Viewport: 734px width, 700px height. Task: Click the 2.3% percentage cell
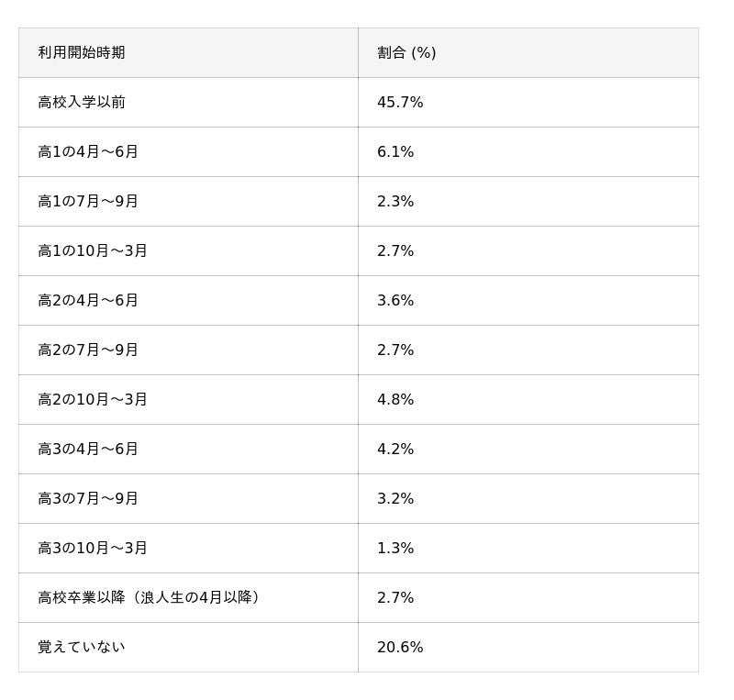tap(395, 202)
